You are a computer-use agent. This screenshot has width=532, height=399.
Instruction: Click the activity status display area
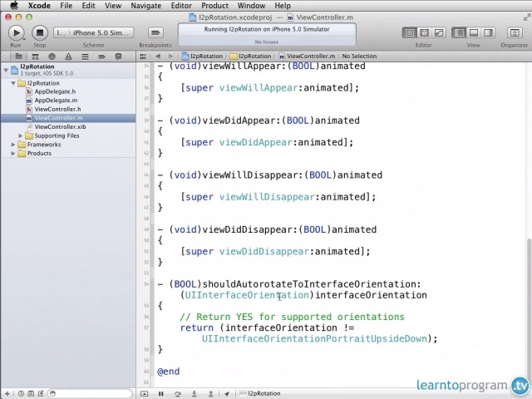(x=267, y=34)
